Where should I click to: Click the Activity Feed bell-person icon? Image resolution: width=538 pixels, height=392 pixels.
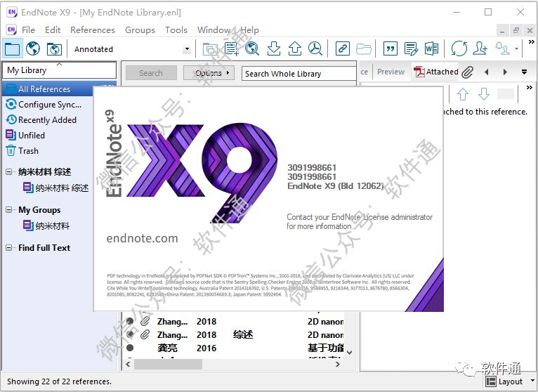[502, 48]
